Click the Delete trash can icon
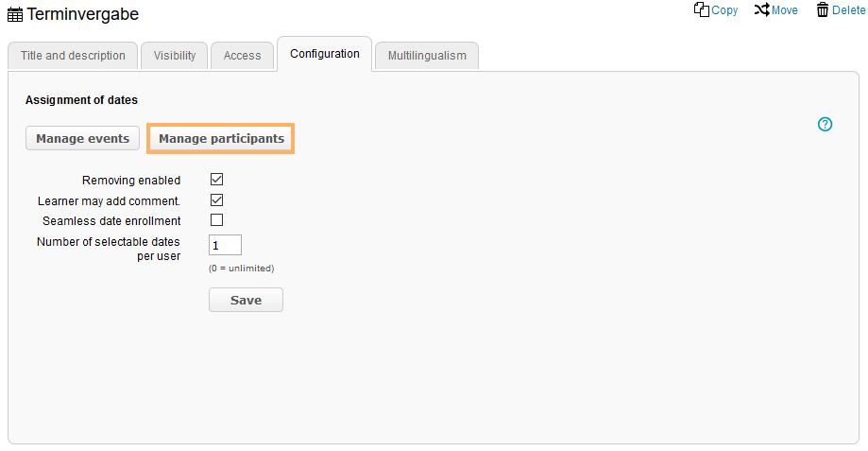 point(823,9)
